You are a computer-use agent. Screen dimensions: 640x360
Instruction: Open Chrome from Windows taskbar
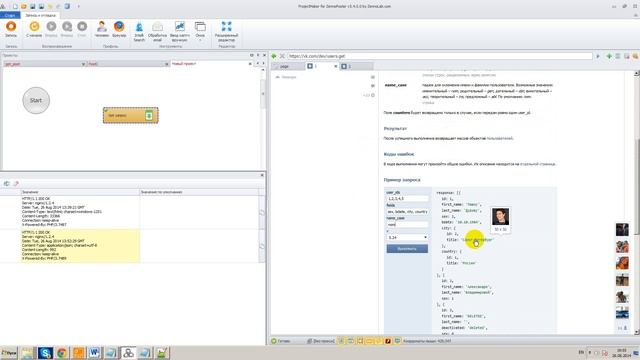[62, 353]
